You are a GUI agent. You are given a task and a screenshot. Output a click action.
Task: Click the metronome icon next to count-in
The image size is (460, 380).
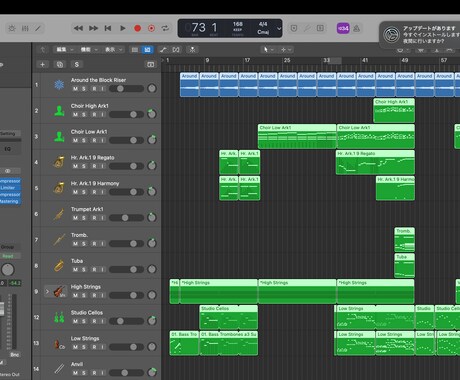click(x=356, y=28)
